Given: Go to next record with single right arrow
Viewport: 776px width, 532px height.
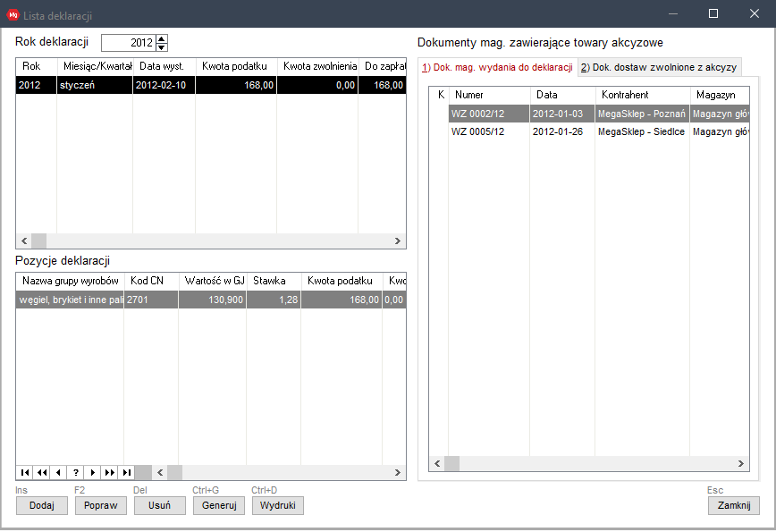Looking at the screenshot, I should click(93, 472).
